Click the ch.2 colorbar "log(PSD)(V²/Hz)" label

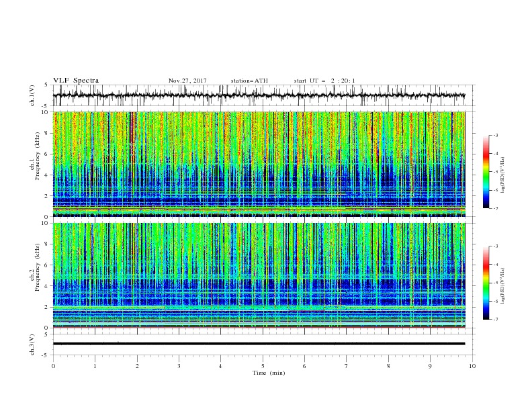(x=502, y=286)
